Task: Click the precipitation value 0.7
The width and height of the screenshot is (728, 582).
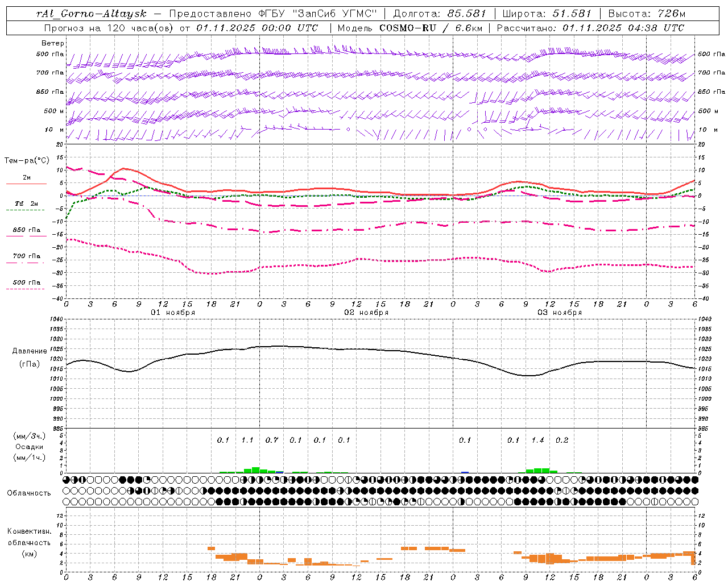Action: tap(272, 440)
